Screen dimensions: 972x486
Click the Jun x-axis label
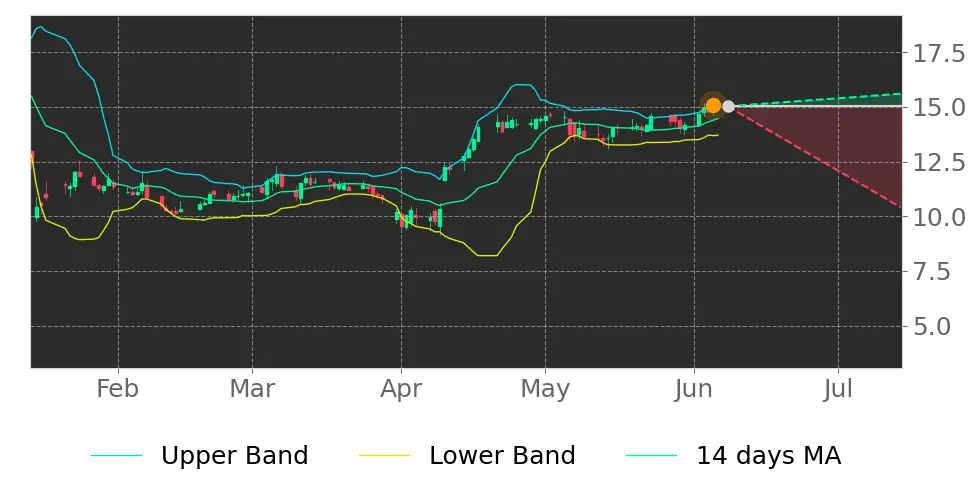tap(694, 389)
